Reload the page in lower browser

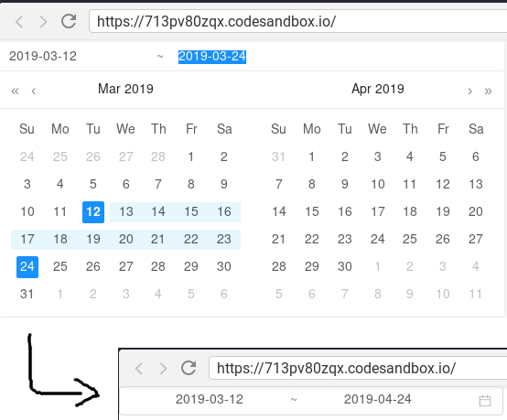click(x=189, y=368)
